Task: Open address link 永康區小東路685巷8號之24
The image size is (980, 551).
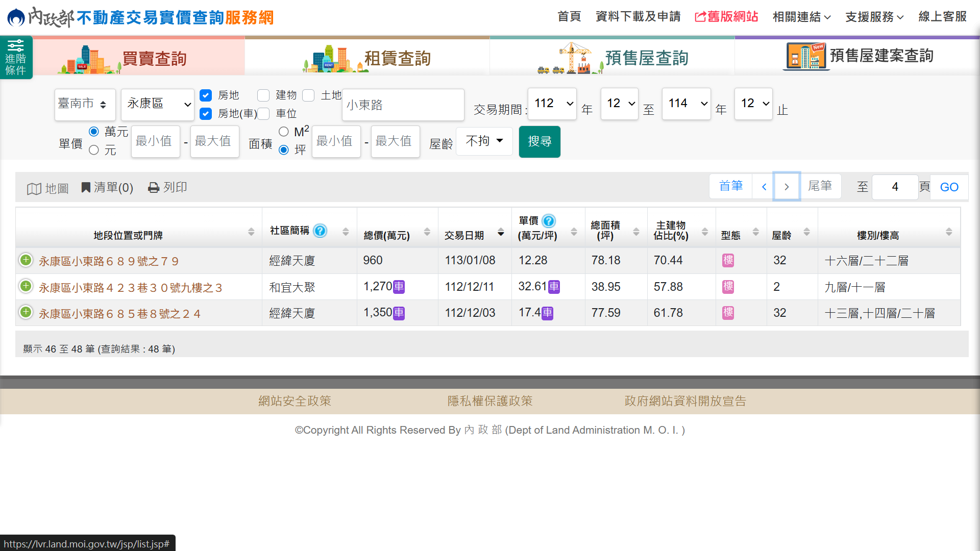Action: [119, 314]
